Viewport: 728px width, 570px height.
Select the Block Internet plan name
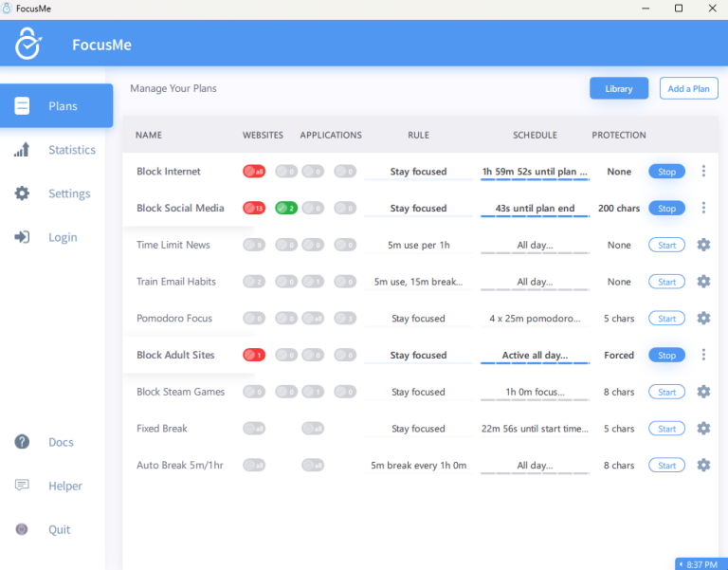[x=169, y=172]
